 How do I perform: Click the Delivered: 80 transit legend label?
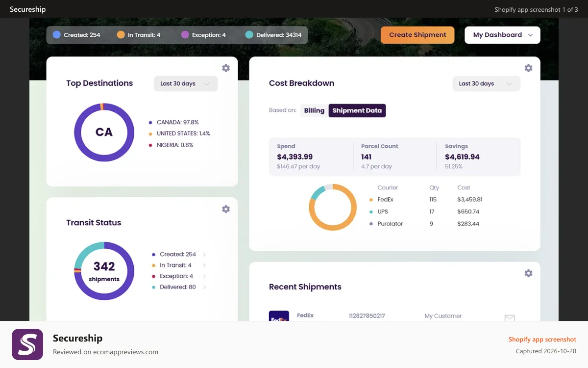[x=178, y=288]
